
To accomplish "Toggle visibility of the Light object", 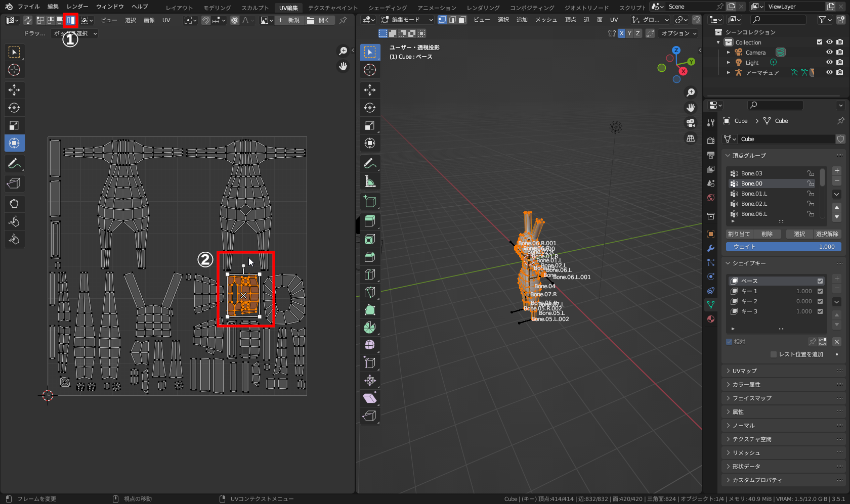I will 829,63.
